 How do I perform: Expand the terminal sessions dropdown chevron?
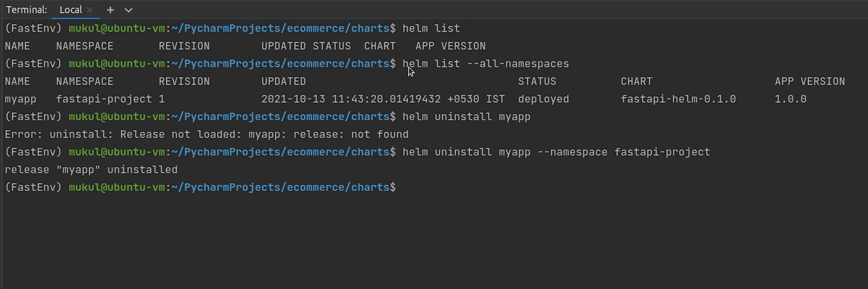tap(128, 10)
